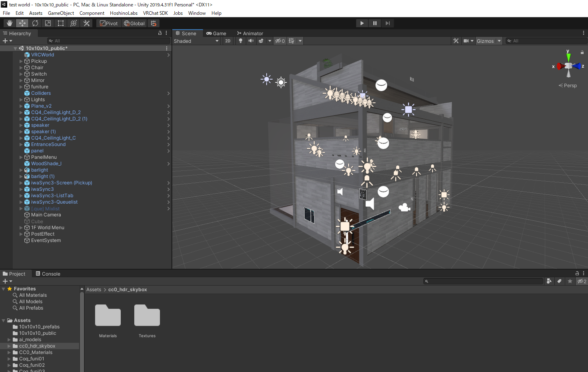Open the custom editor tools icon
588x372 pixels.
[x=86, y=23]
